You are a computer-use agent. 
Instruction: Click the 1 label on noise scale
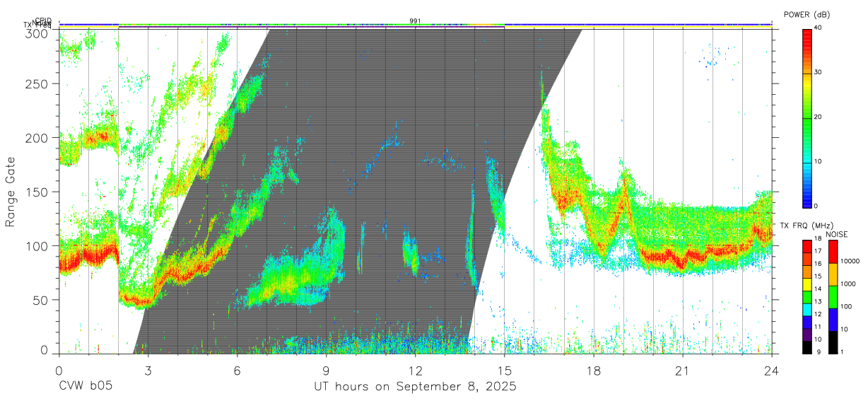point(842,351)
